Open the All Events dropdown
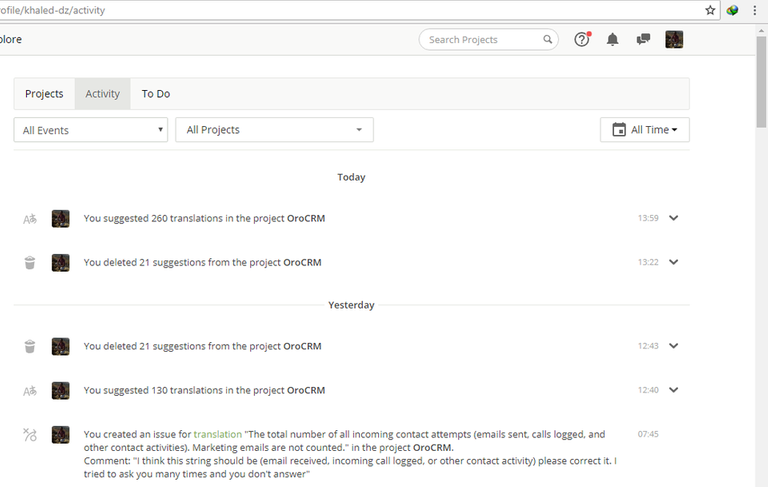Viewport: 768px width, 487px height. click(x=91, y=130)
